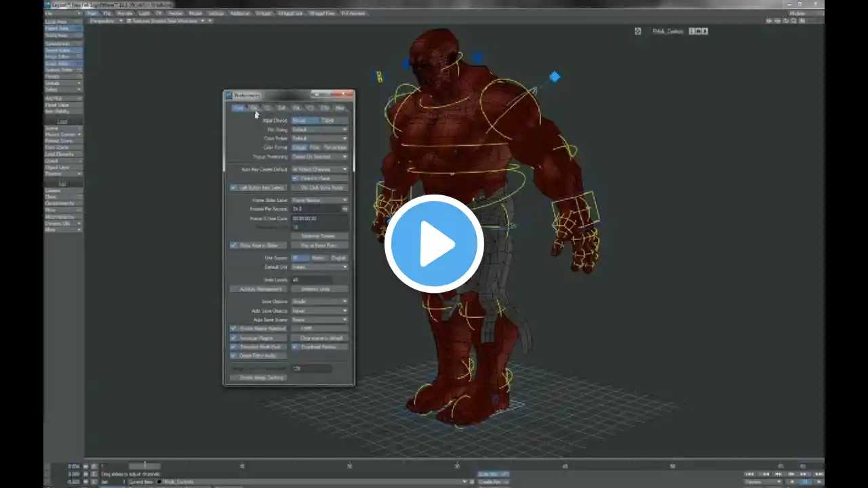Jump to the first frame in transport controls
This screenshot has height=488, width=868.
pos(749,474)
